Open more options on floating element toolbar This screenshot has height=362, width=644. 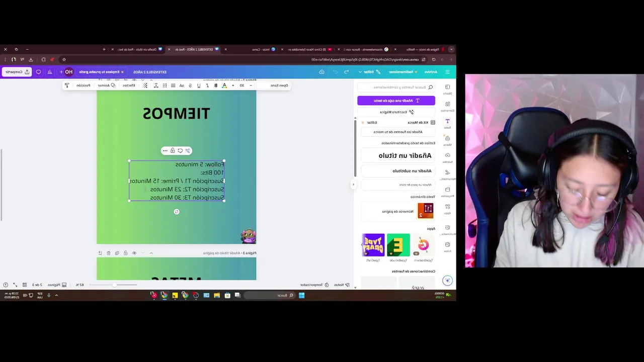[x=165, y=150]
